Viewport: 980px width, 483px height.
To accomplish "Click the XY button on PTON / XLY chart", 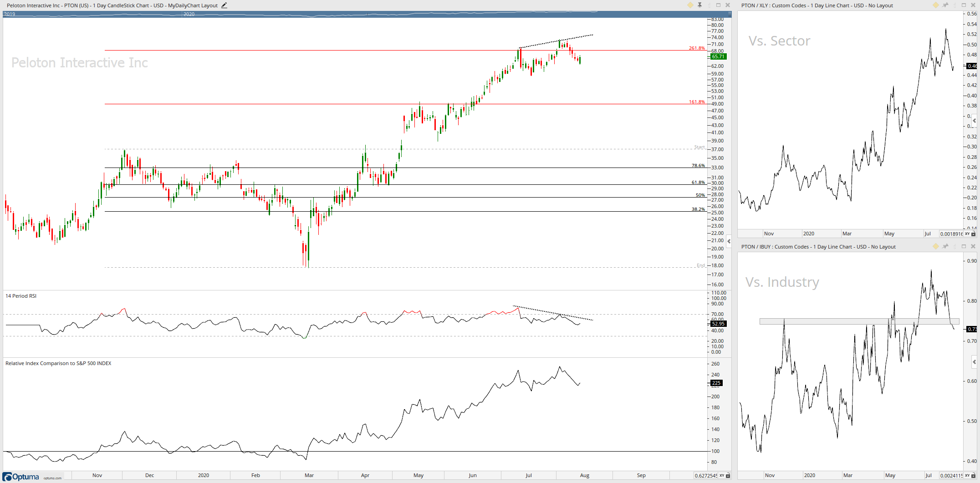I will tap(967, 234).
